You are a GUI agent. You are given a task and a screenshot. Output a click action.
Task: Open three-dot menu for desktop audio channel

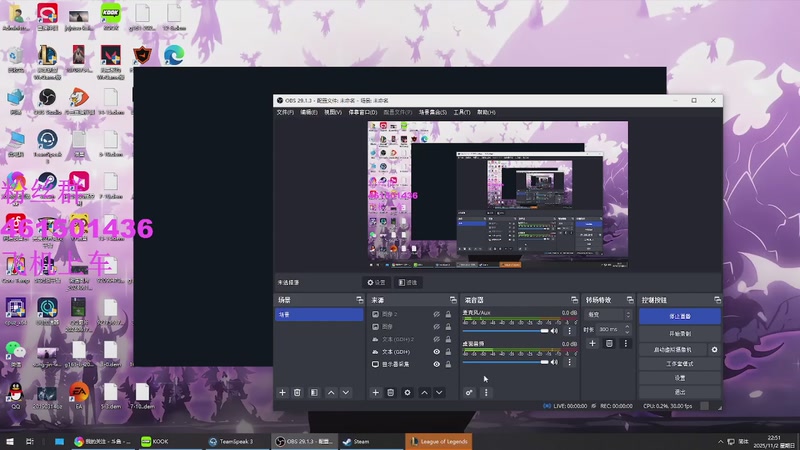coord(570,362)
